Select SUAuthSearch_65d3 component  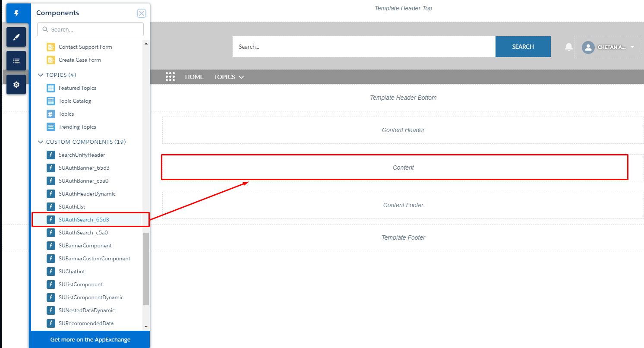pyautogui.click(x=84, y=220)
